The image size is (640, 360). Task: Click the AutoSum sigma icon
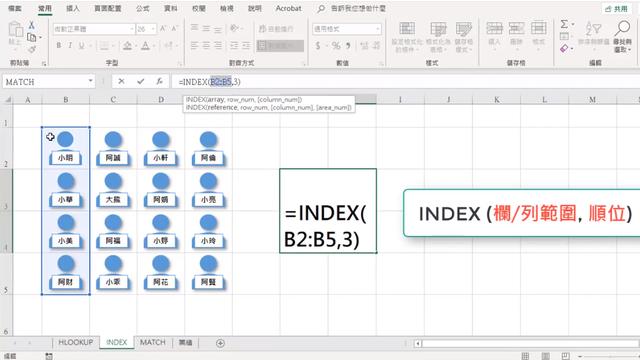pos(564,24)
